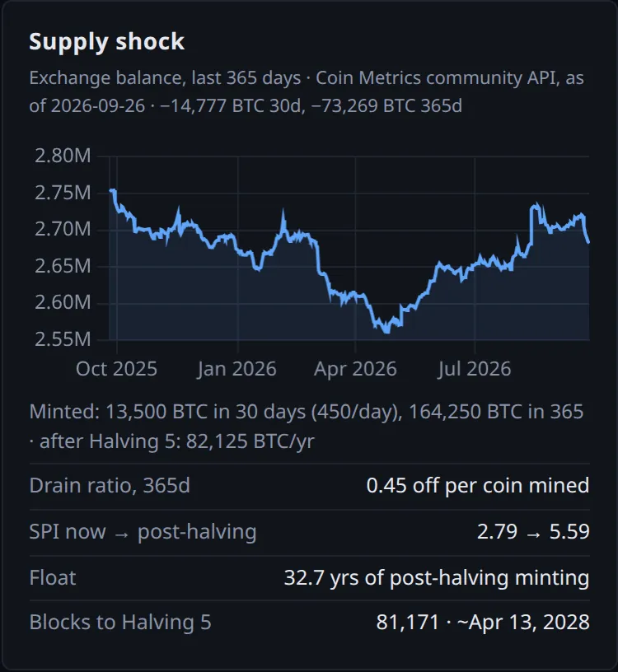Click the 2.75M y-axis label
Screen dimensions: 618x672
click(x=63, y=193)
